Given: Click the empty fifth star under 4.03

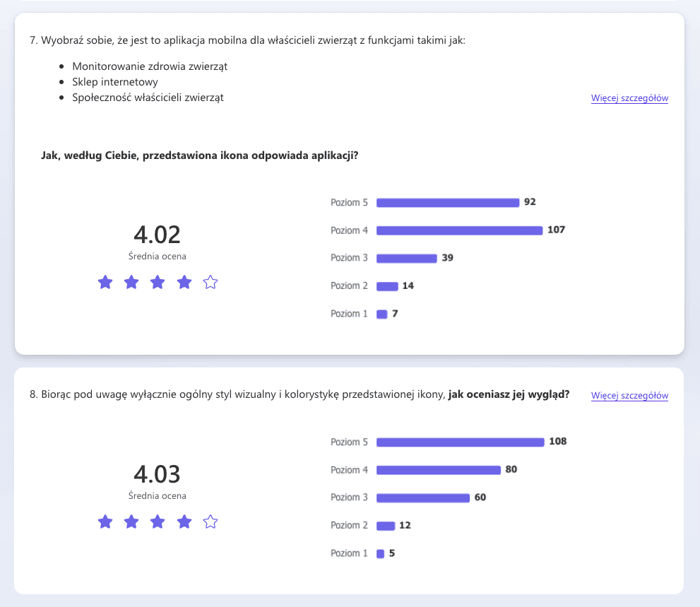Looking at the screenshot, I should click(x=210, y=521).
